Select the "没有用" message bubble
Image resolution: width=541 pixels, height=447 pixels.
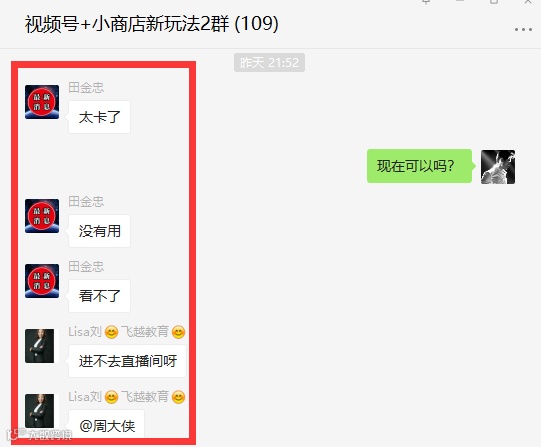[99, 231]
